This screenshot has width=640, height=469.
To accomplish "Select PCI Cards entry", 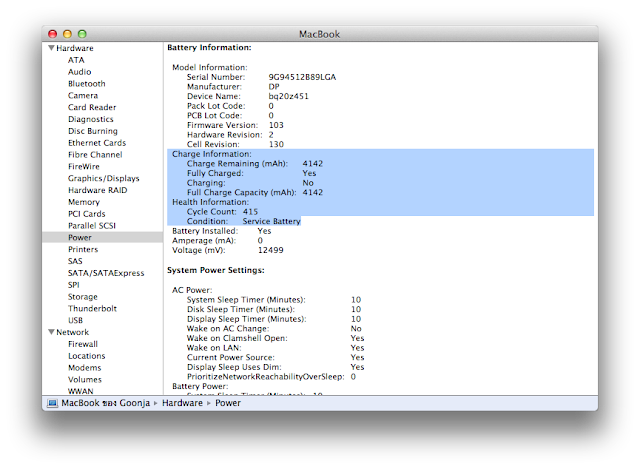I will point(87,214).
